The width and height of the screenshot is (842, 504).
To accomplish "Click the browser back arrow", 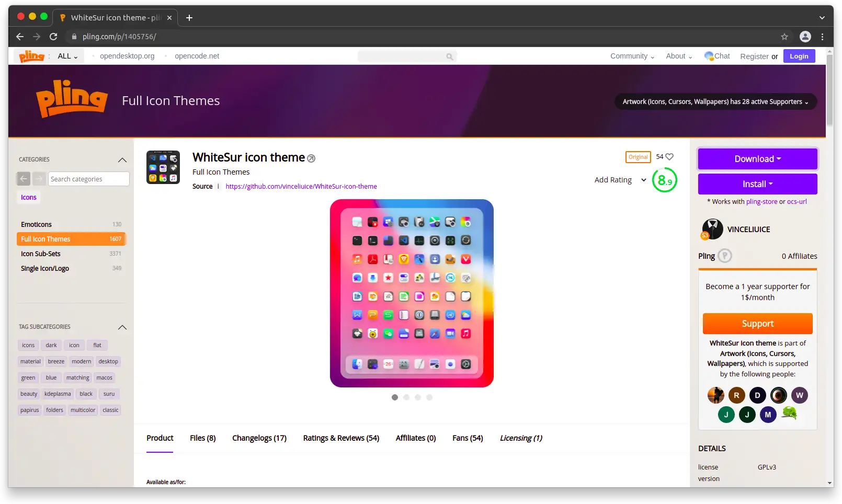I will click(20, 37).
